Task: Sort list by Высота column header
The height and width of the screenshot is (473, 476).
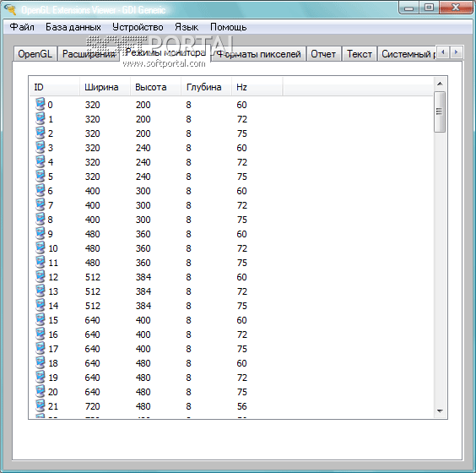Action: pyautogui.click(x=156, y=87)
